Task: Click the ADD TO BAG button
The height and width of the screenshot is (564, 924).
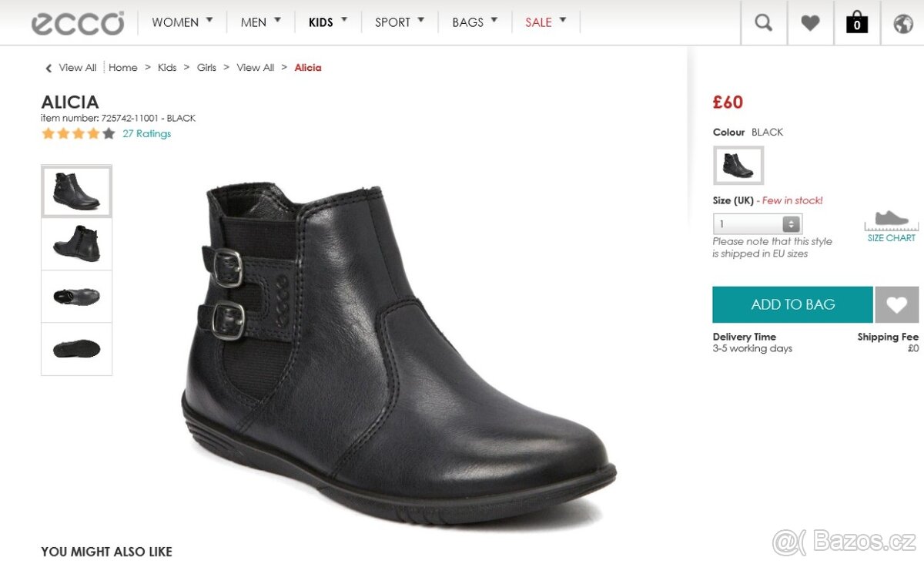Action: [x=792, y=304]
